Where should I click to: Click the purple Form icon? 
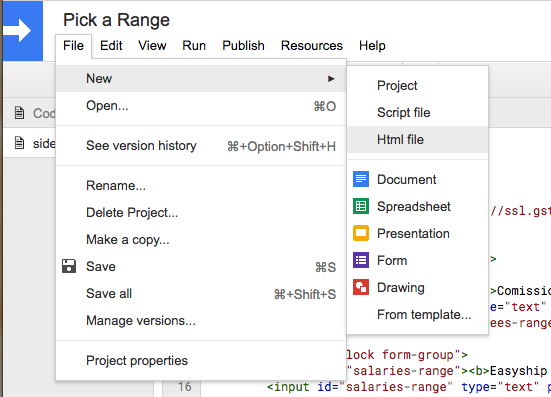click(x=361, y=260)
